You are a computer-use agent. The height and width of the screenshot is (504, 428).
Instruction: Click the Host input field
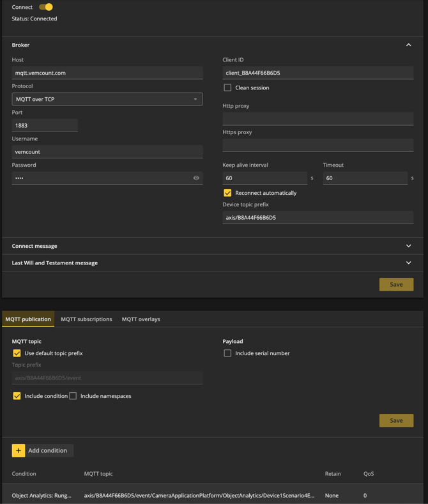click(x=107, y=73)
